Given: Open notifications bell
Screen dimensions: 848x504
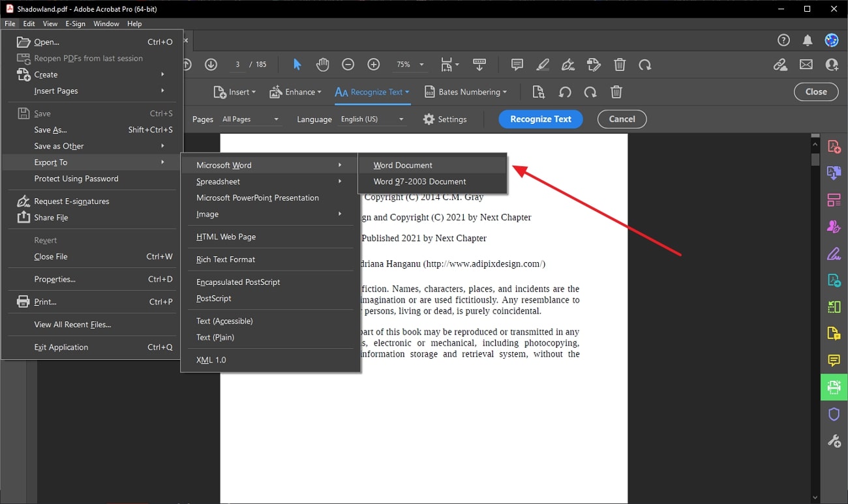Looking at the screenshot, I should pos(808,40).
